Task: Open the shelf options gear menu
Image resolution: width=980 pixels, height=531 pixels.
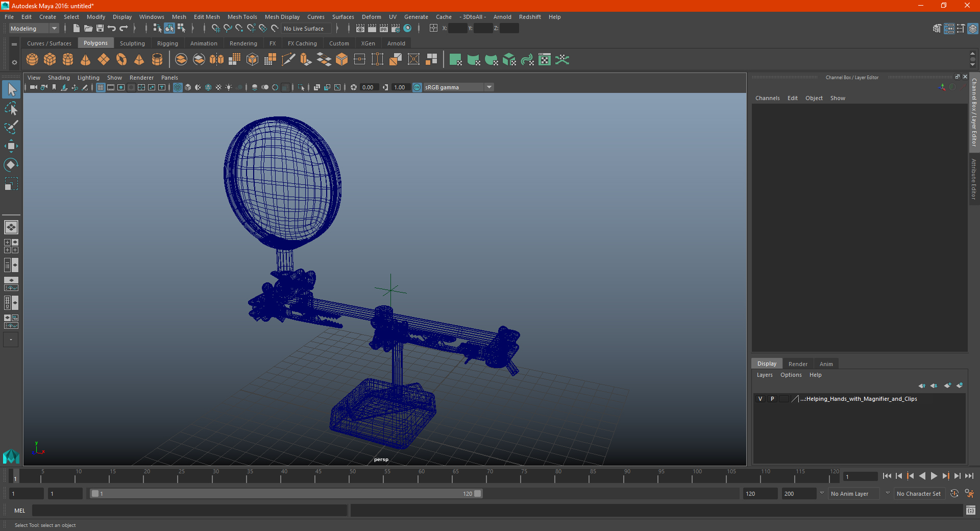Action: click(14, 62)
